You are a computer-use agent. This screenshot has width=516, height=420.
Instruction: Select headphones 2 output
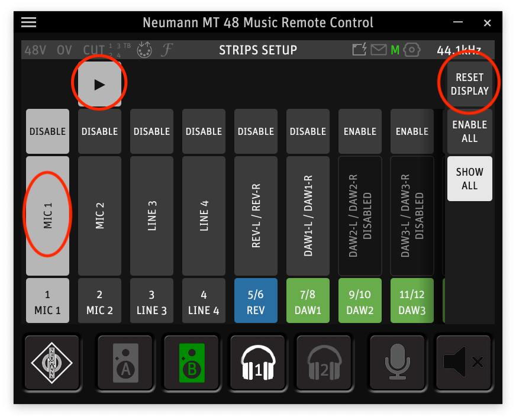(x=324, y=363)
